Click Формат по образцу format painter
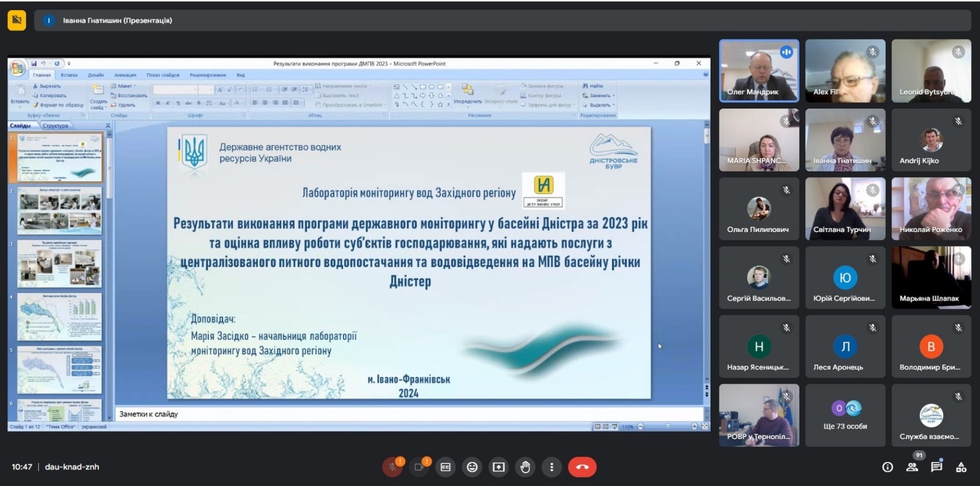The width and height of the screenshot is (980, 486). [x=58, y=105]
